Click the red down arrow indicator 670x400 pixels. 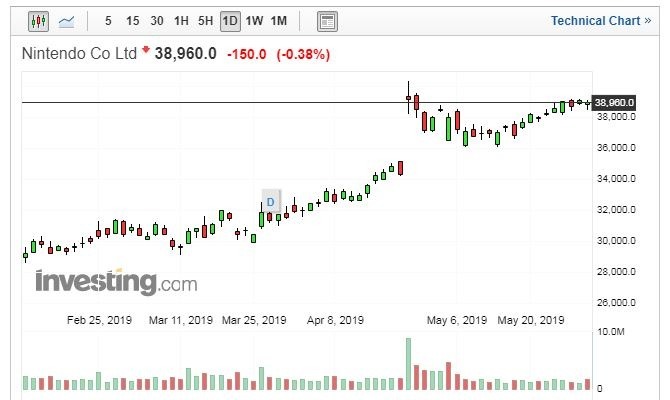tap(146, 50)
